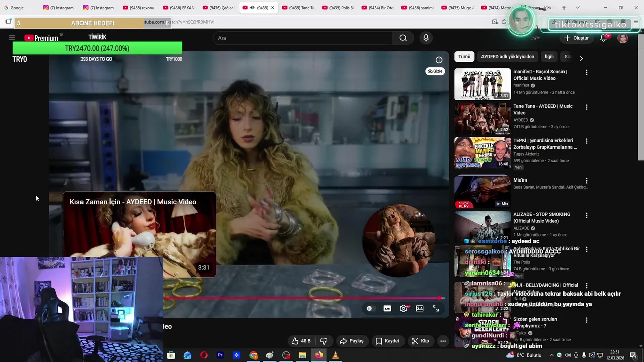The height and width of the screenshot is (362, 644).
Task: Open Adobe Premiere Pro from the taskbar
Action: coord(220,355)
